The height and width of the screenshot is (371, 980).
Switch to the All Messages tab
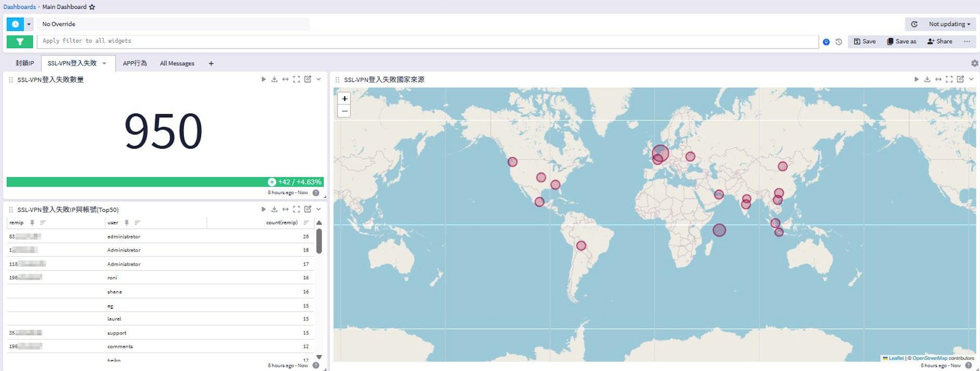pyautogui.click(x=177, y=63)
